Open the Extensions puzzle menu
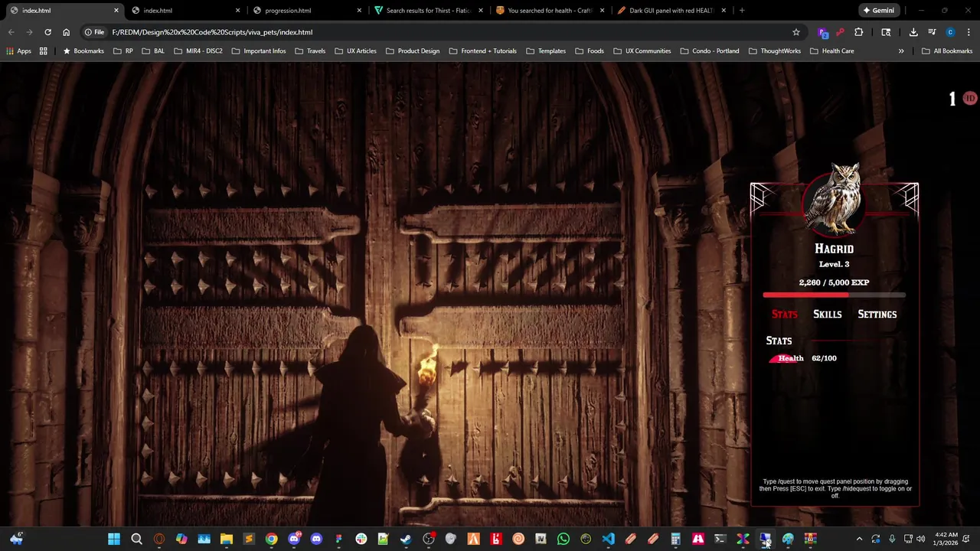Image resolution: width=980 pixels, height=551 pixels. click(858, 32)
